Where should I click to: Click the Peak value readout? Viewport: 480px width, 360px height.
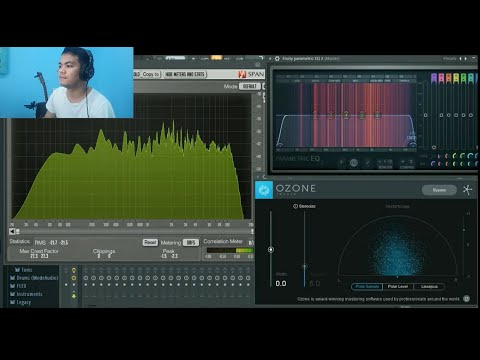[169, 253]
